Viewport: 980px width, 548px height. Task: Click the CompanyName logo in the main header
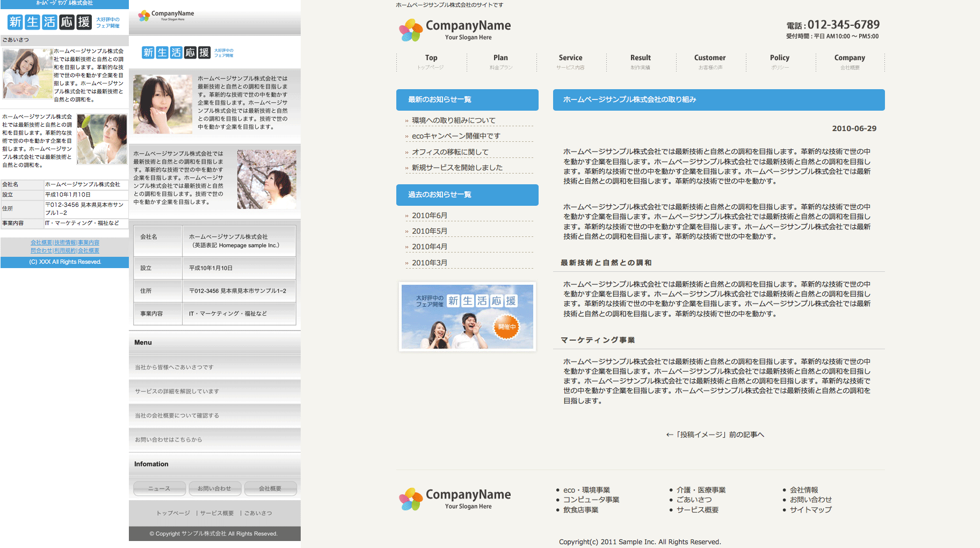click(454, 30)
